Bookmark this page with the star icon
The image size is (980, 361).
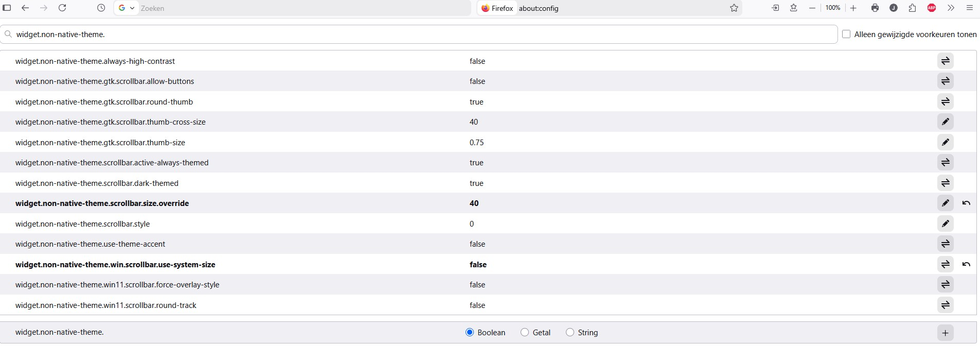point(734,8)
